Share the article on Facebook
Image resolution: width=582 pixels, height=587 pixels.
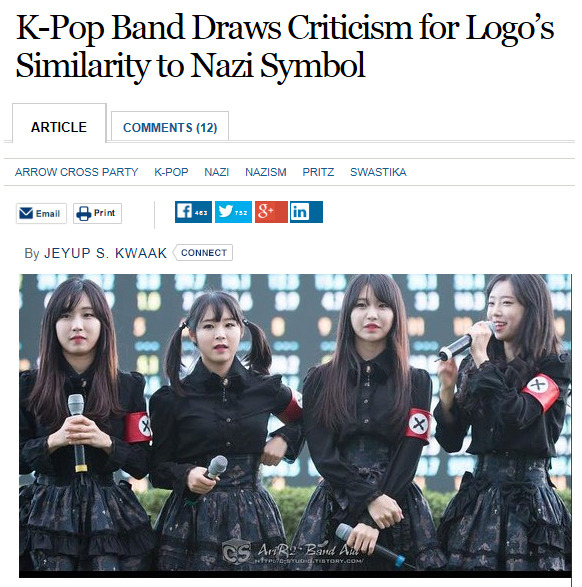pyautogui.click(x=193, y=212)
